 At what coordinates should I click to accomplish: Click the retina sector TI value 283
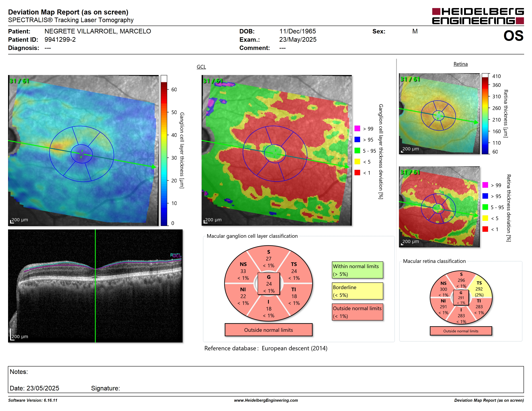[x=479, y=307]
